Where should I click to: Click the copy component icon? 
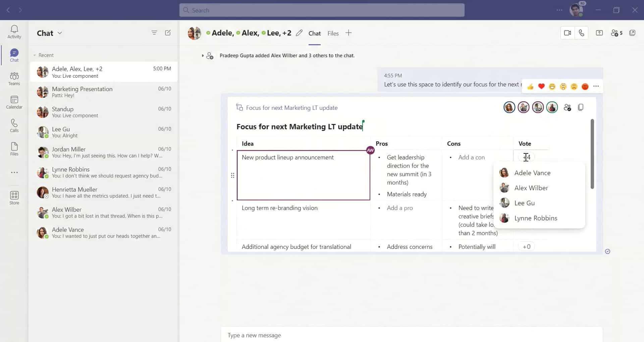(x=581, y=107)
